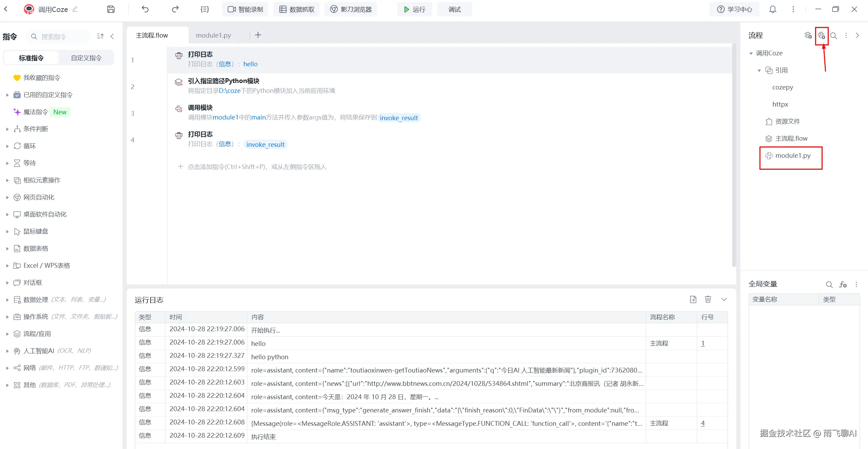Switch to the module1.py tab

[x=213, y=35]
